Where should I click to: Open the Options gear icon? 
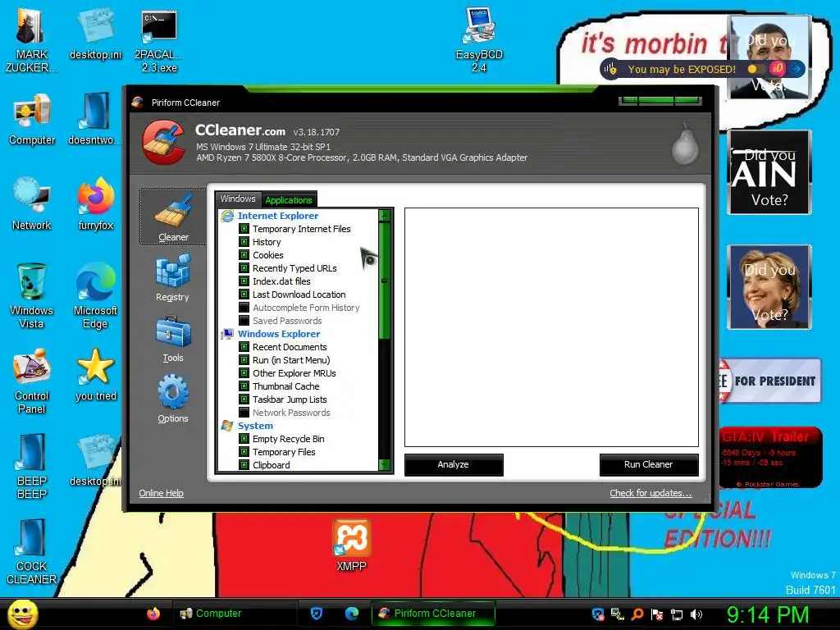click(172, 392)
